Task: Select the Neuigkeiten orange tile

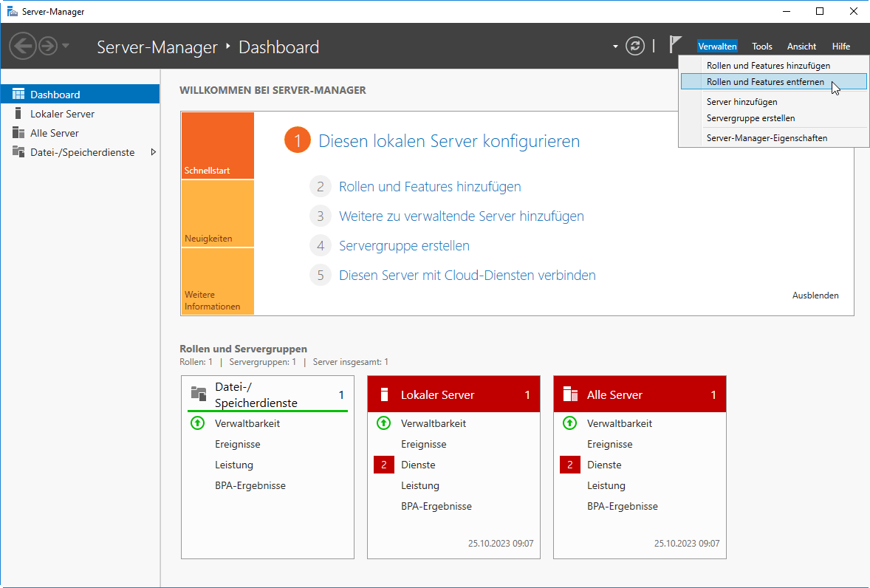Action: 217,213
